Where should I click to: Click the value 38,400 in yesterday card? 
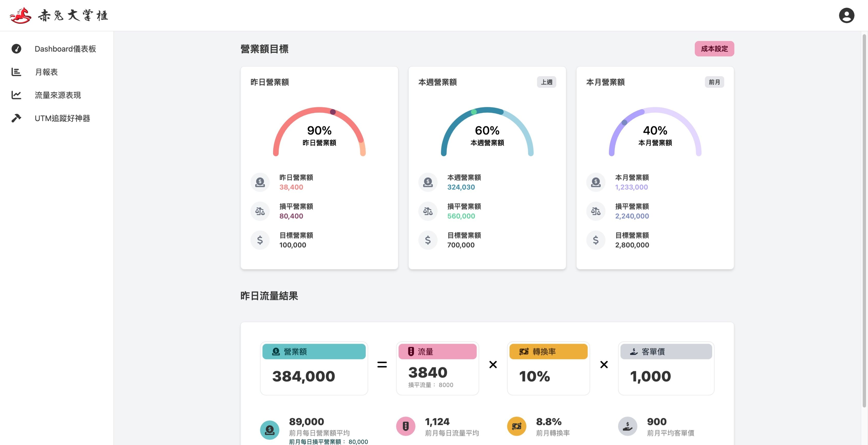click(x=291, y=187)
